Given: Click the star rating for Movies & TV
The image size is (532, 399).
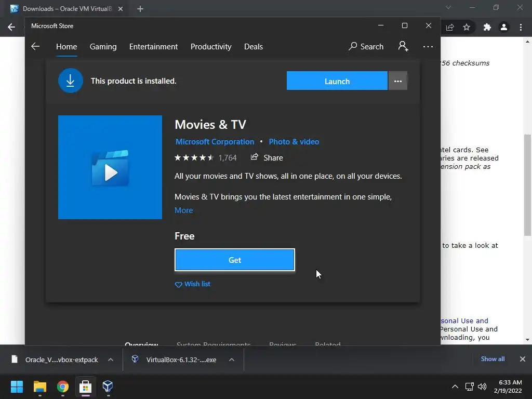Looking at the screenshot, I should (x=194, y=157).
